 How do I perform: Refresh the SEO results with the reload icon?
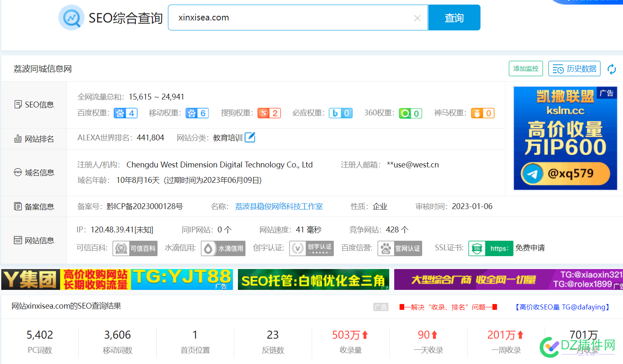point(612,69)
